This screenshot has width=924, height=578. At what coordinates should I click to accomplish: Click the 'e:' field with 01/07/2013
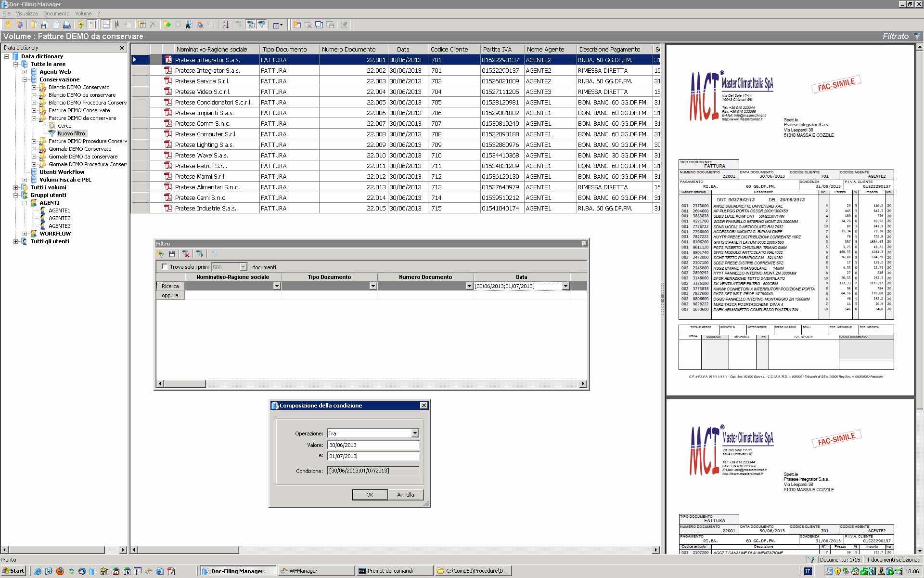coord(373,456)
